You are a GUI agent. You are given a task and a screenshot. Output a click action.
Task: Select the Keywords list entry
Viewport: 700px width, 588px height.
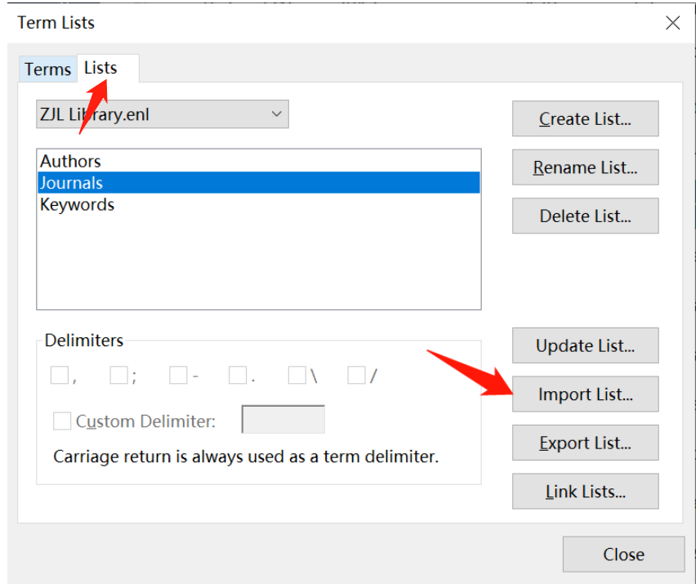pyautogui.click(x=78, y=204)
